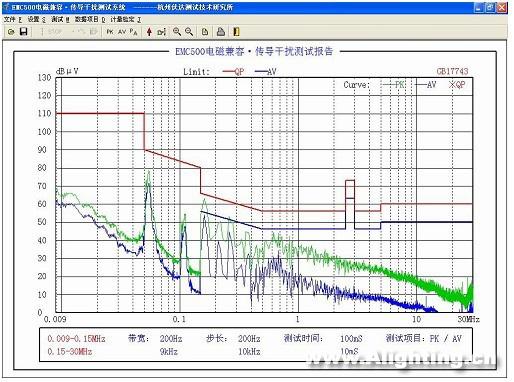
Task: Click the report title EMC500电磁兼容
Action: tap(254, 51)
